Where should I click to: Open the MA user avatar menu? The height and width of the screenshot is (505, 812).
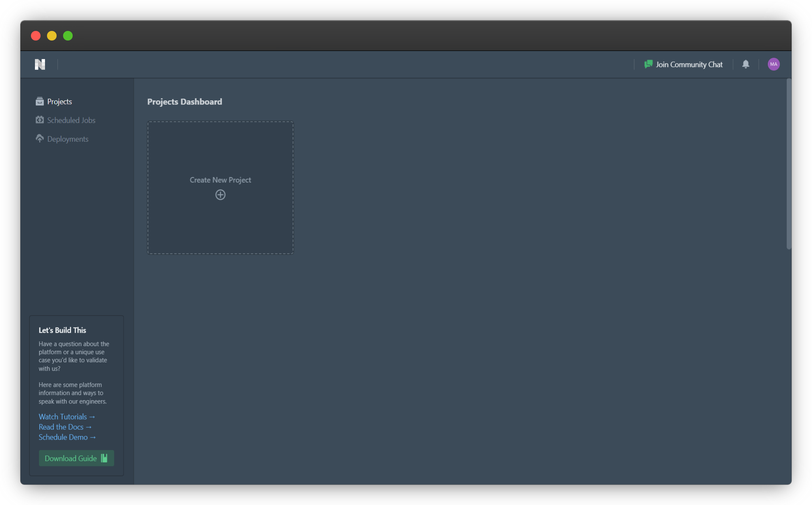773,64
